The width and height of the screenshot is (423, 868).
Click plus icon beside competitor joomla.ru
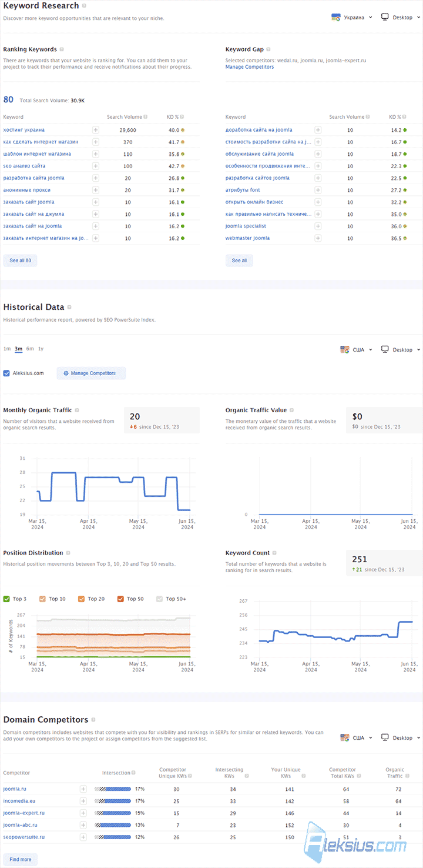click(83, 789)
